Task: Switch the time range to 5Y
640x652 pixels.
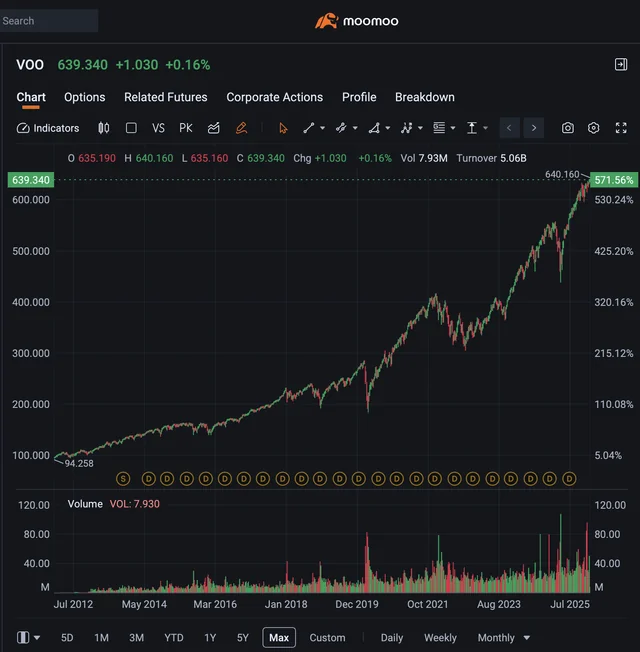Action: click(x=243, y=638)
